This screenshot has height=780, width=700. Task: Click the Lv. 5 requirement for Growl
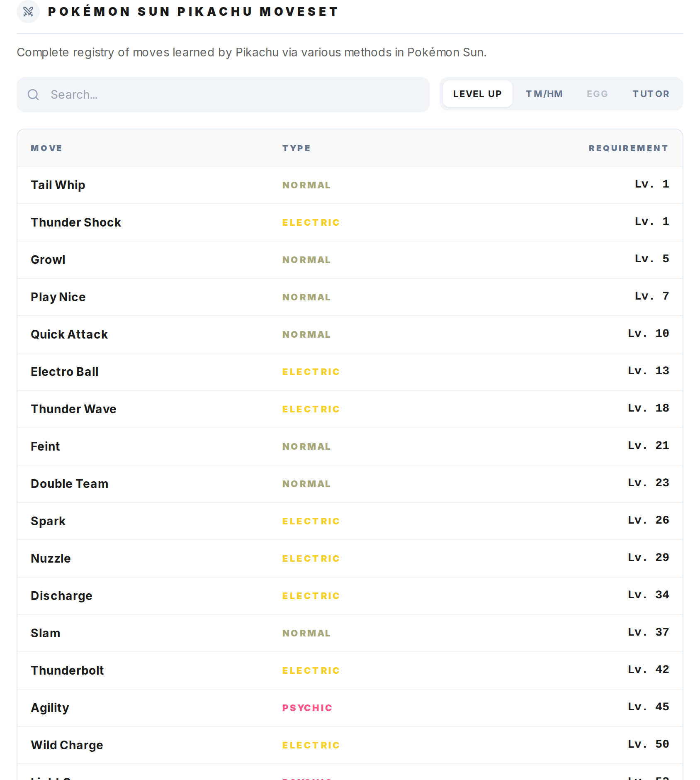point(652,259)
